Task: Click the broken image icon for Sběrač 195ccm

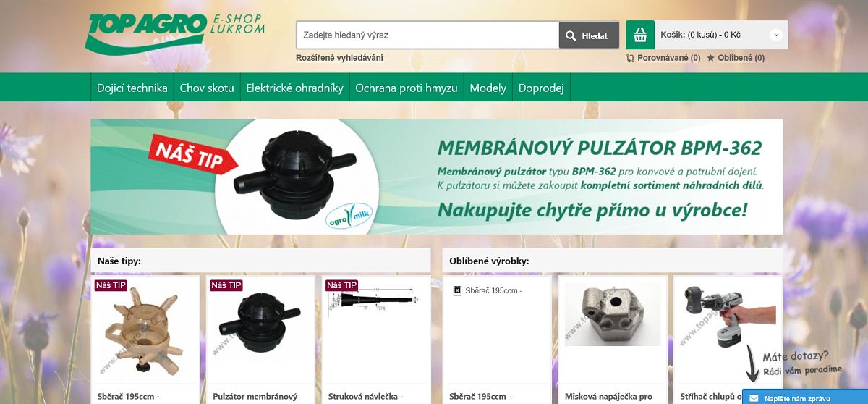Action: click(x=457, y=291)
